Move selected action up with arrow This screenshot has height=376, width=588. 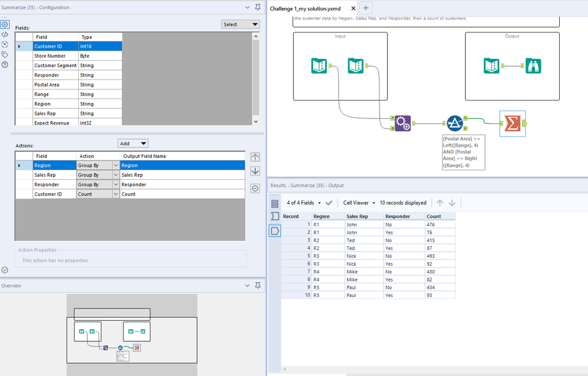255,157
